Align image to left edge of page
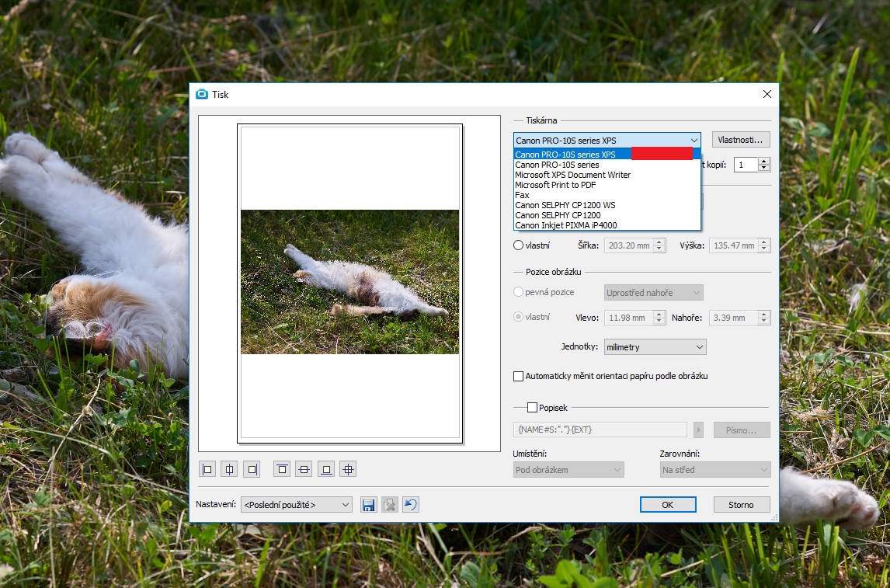The image size is (890, 588). [207, 469]
